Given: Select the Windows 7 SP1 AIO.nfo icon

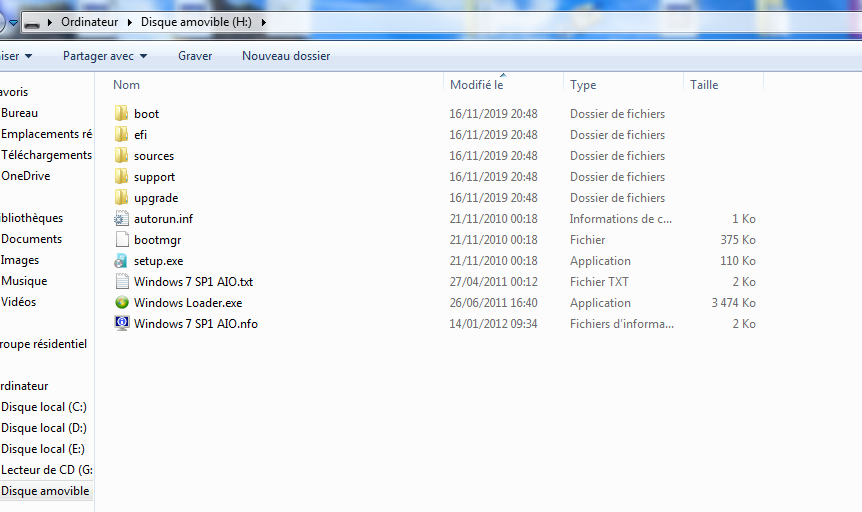Looking at the screenshot, I should [x=122, y=324].
